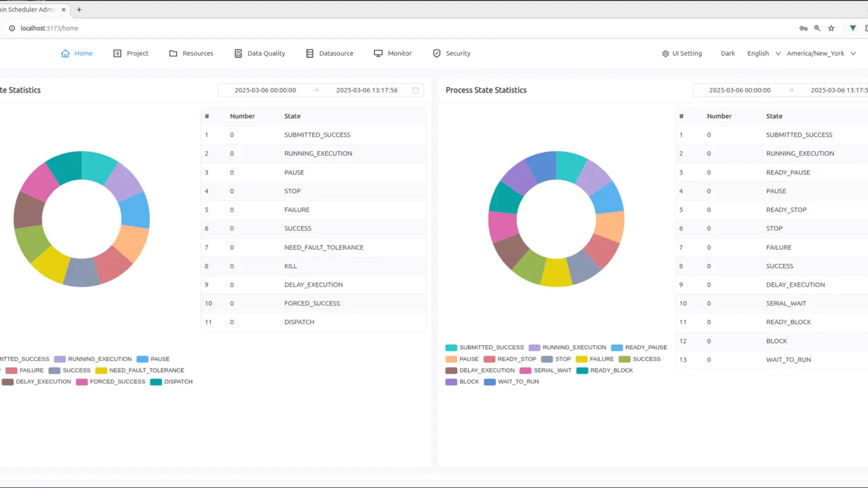Expand the English language dropdown
The width and height of the screenshot is (868, 488).
(x=764, y=53)
